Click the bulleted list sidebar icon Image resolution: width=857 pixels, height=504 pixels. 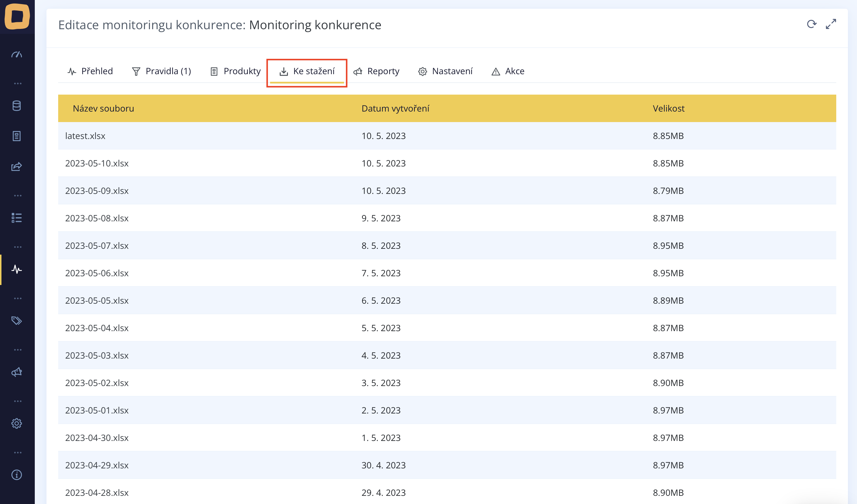(x=17, y=218)
